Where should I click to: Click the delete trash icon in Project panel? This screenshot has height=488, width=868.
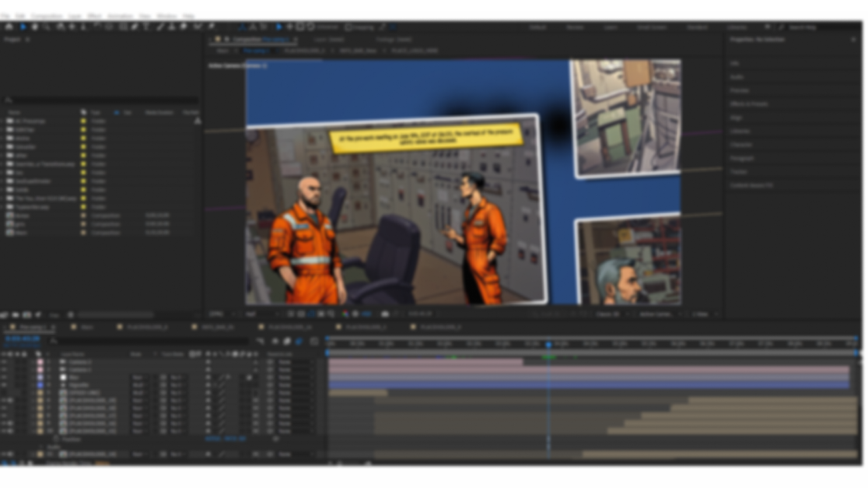[x=71, y=315]
